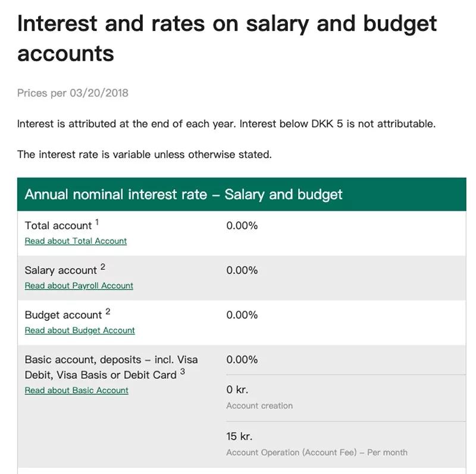The width and height of the screenshot is (476, 474).
Task: Select the Total account row label
Action: [58, 226]
